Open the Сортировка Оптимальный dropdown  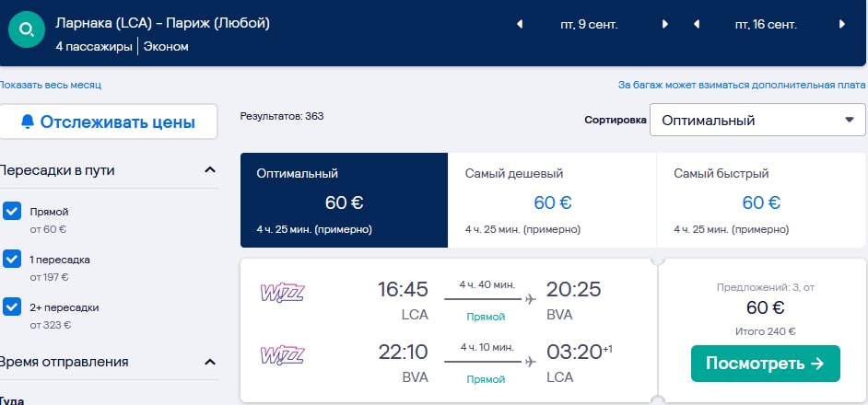757,120
